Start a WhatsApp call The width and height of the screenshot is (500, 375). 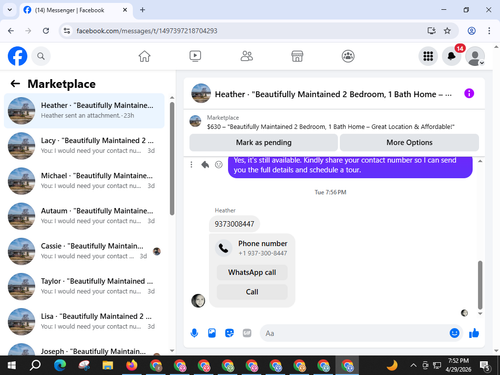252,272
